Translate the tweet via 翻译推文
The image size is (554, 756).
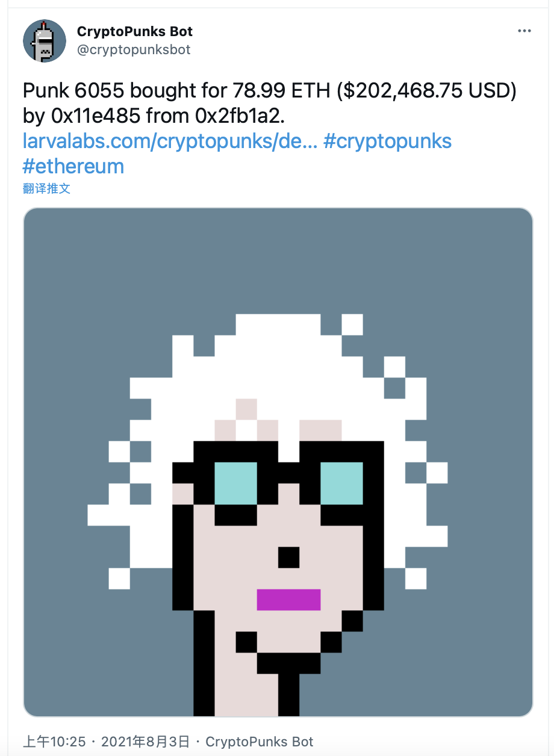tap(47, 188)
